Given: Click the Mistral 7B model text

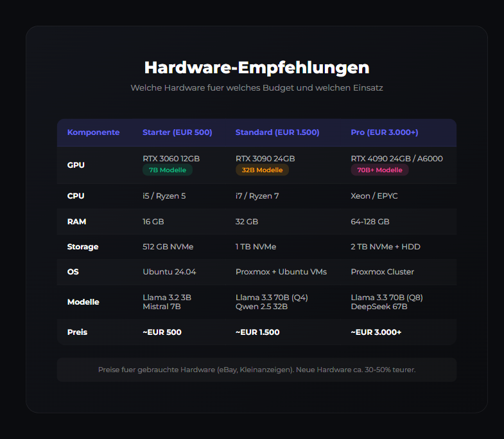Looking at the screenshot, I should [163, 307].
